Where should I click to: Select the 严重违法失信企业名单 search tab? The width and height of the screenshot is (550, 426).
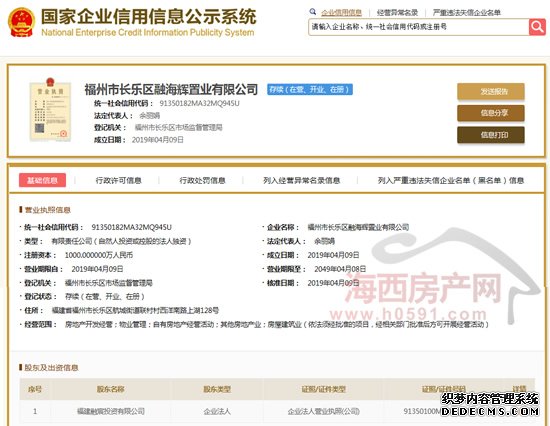467,13
